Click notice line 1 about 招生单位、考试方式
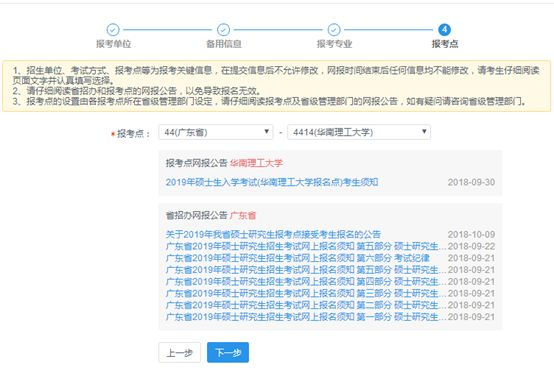554x373 pixels. (276, 75)
